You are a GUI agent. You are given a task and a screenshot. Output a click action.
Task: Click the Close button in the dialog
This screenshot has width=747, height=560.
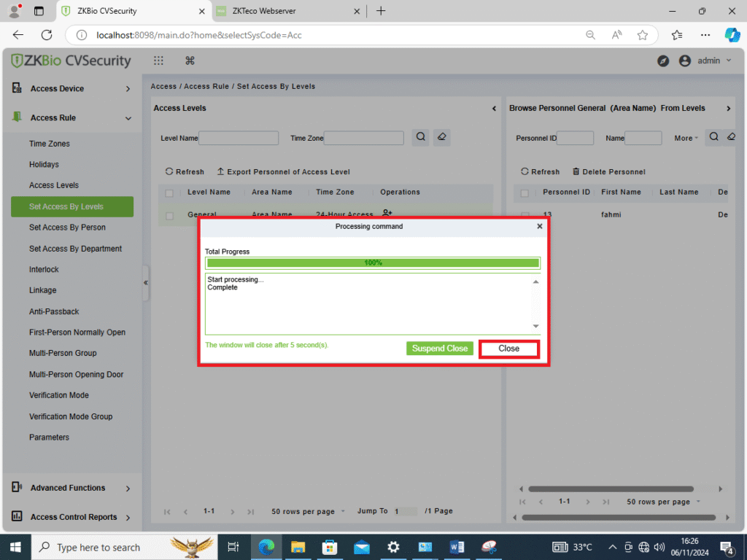(x=508, y=349)
